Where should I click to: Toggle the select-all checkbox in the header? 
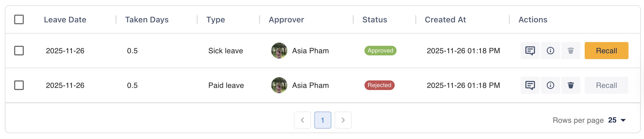pos(19,19)
